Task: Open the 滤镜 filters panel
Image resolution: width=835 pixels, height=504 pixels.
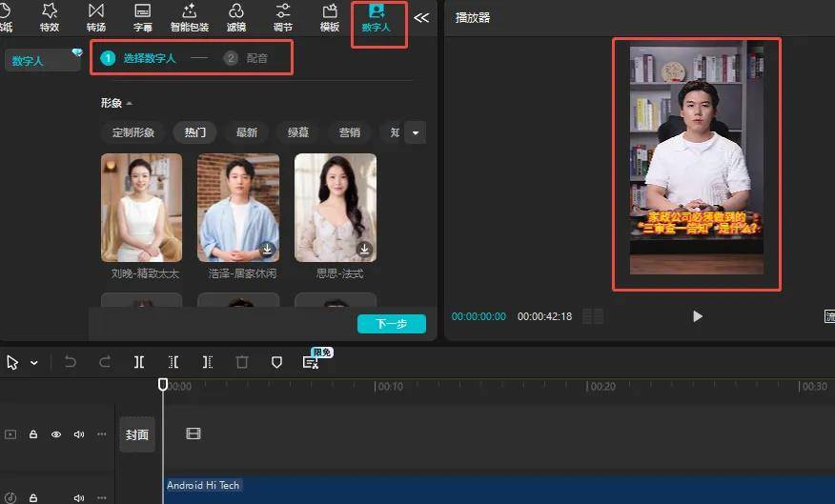Action: (236, 17)
